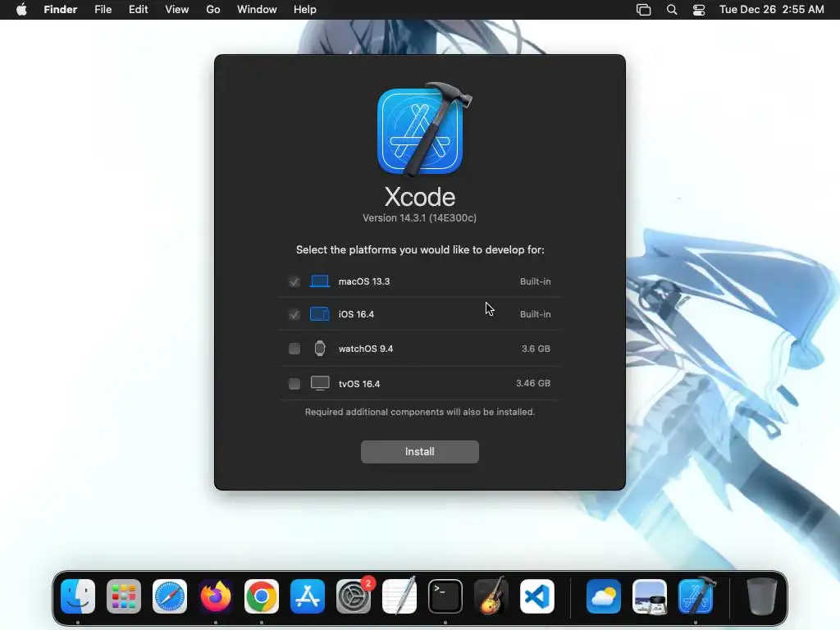The width and height of the screenshot is (840, 630).
Task: Enable the watchOS 9.4 checkbox
Action: tap(294, 349)
